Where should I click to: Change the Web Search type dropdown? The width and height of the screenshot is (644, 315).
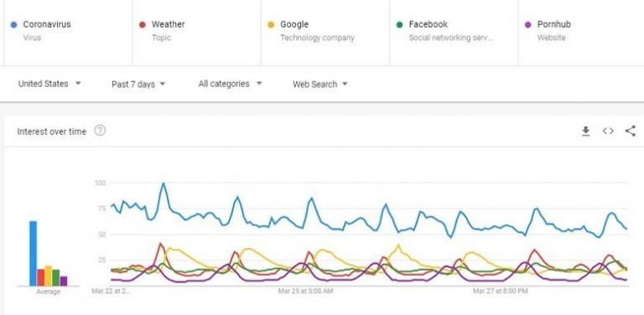click(x=320, y=84)
